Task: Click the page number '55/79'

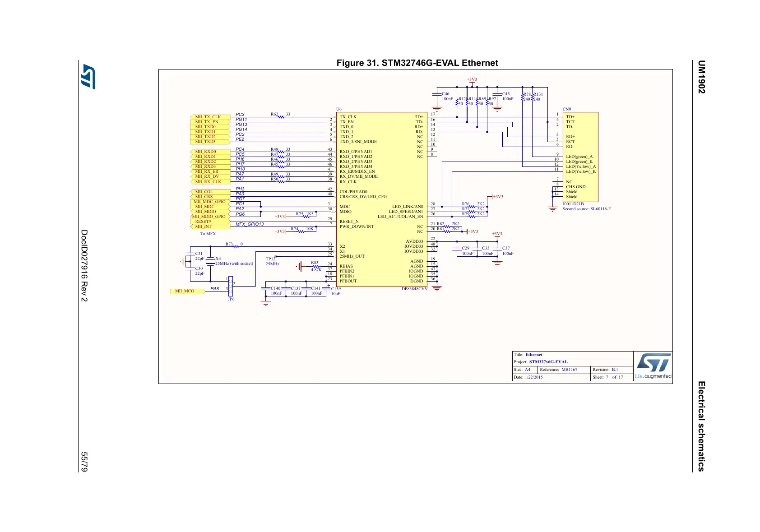Action: point(84,462)
